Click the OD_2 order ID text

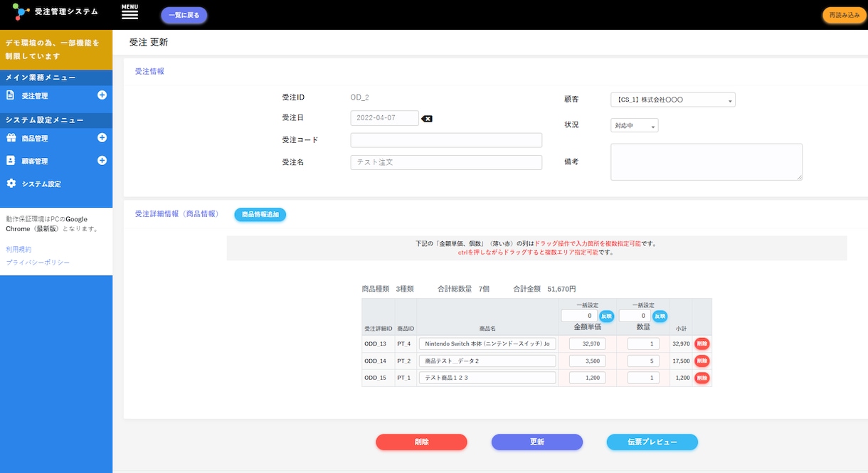360,97
